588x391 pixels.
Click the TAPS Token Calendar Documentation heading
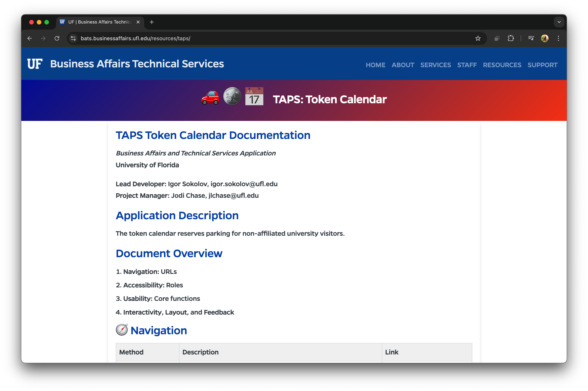click(213, 135)
